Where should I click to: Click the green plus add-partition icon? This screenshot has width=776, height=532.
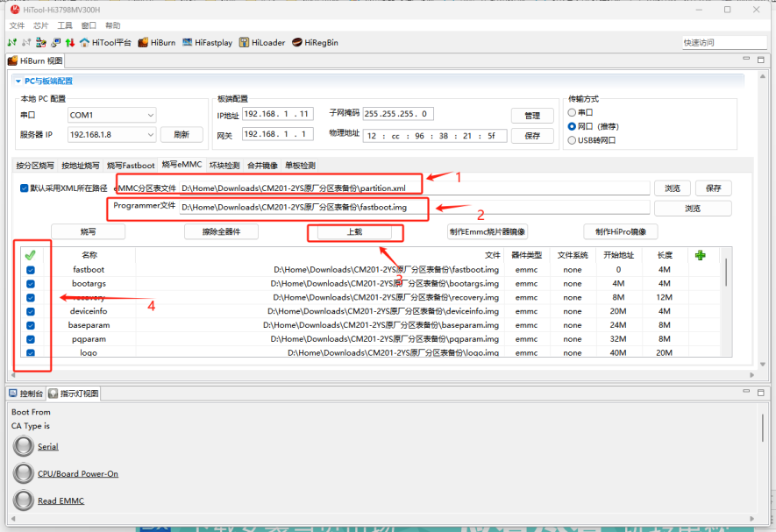tap(699, 255)
